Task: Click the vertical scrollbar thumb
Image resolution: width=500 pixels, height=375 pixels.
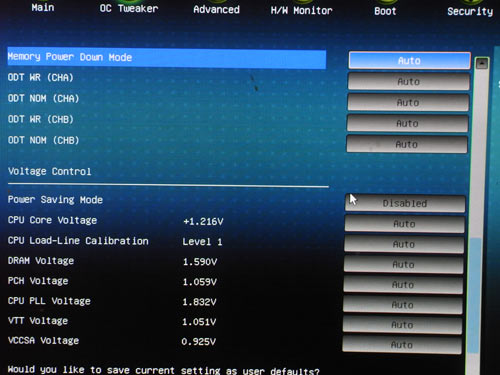Action: [475, 295]
